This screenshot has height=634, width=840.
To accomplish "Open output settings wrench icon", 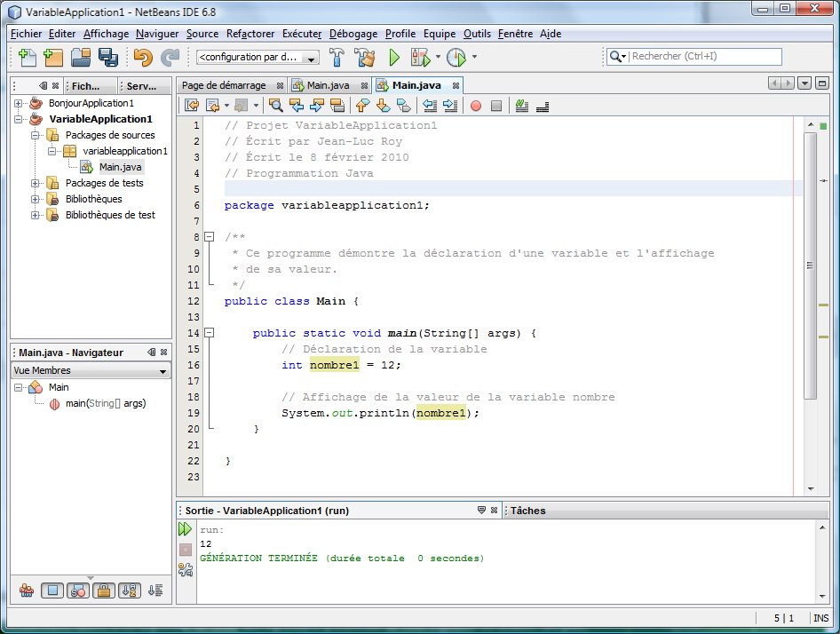I will pyautogui.click(x=185, y=570).
